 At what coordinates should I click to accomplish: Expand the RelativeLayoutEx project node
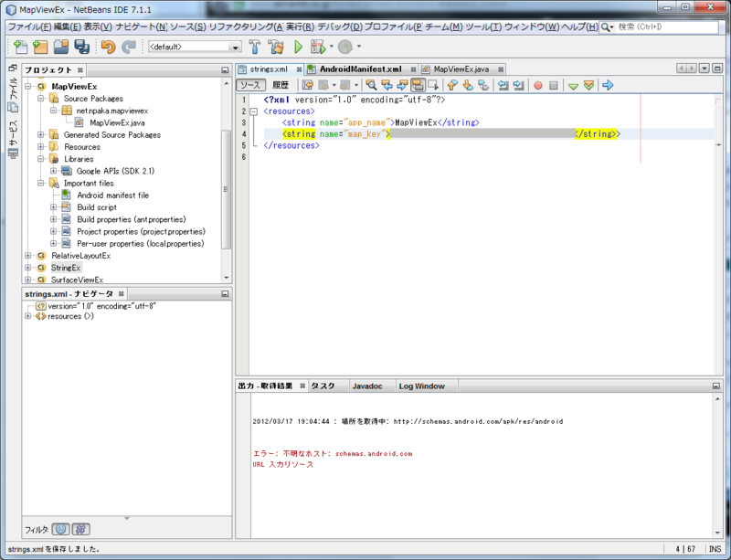[x=28, y=256]
